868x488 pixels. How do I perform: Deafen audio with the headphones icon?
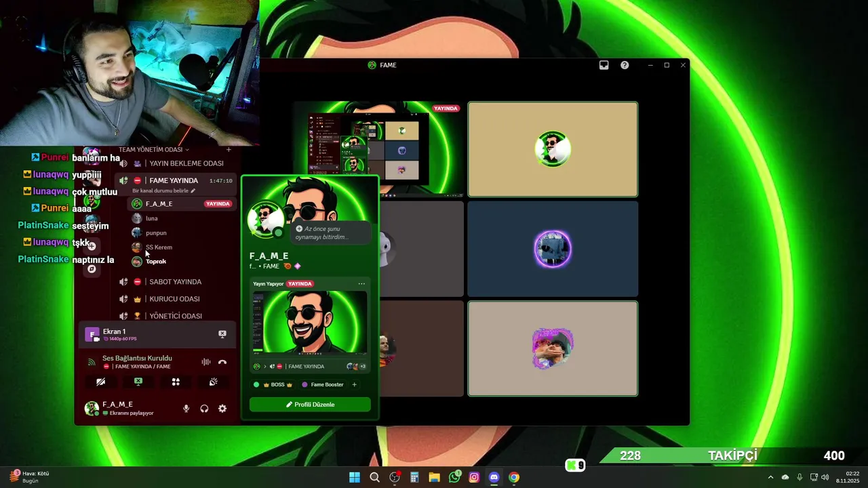point(204,409)
